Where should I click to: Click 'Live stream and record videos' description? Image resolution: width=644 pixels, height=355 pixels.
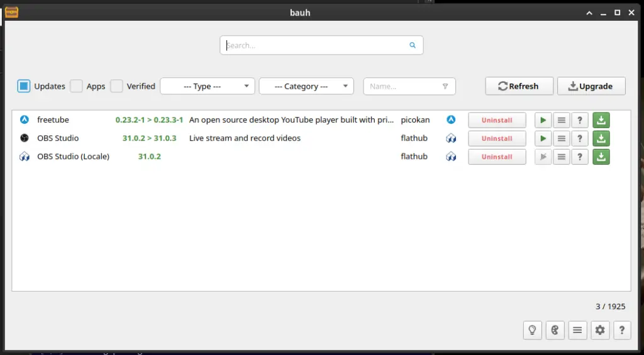245,138
